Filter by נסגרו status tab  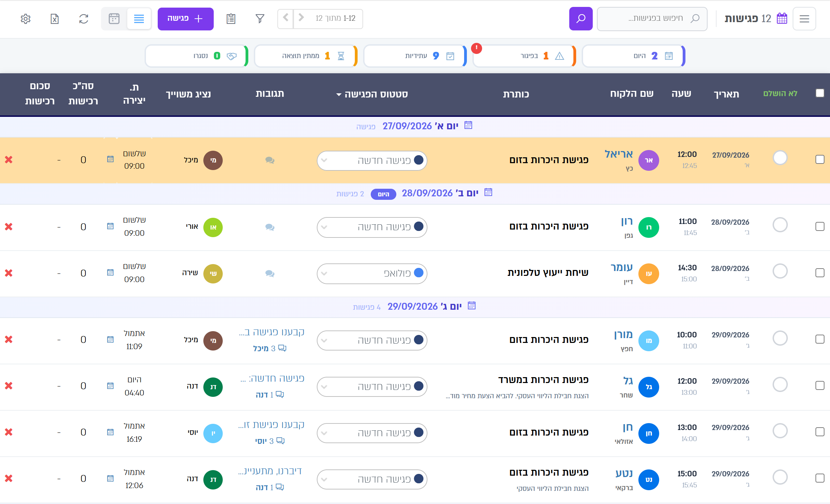[196, 56]
